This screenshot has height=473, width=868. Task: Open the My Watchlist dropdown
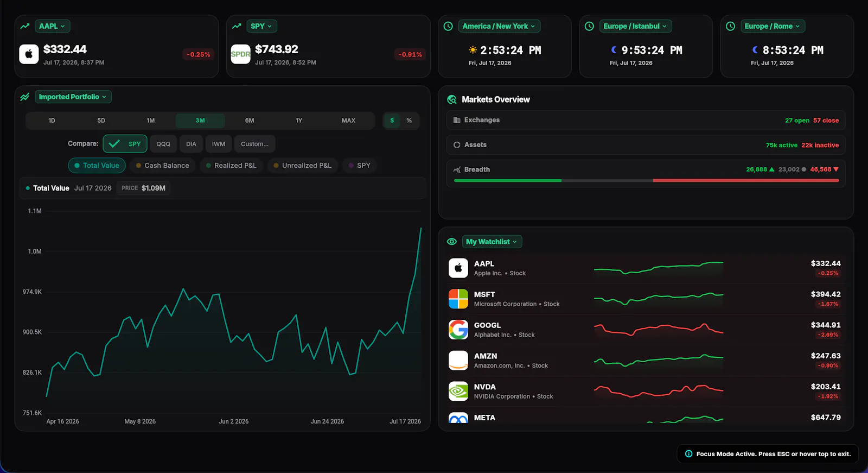point(492,242)
